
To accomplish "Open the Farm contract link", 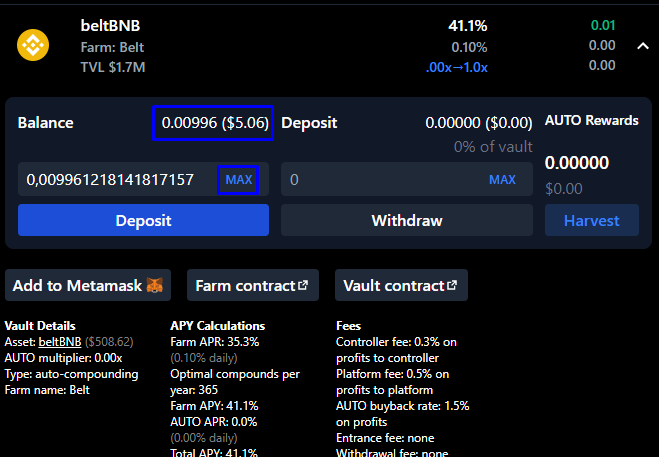I will pyautogui.click(x=252, y=286).
